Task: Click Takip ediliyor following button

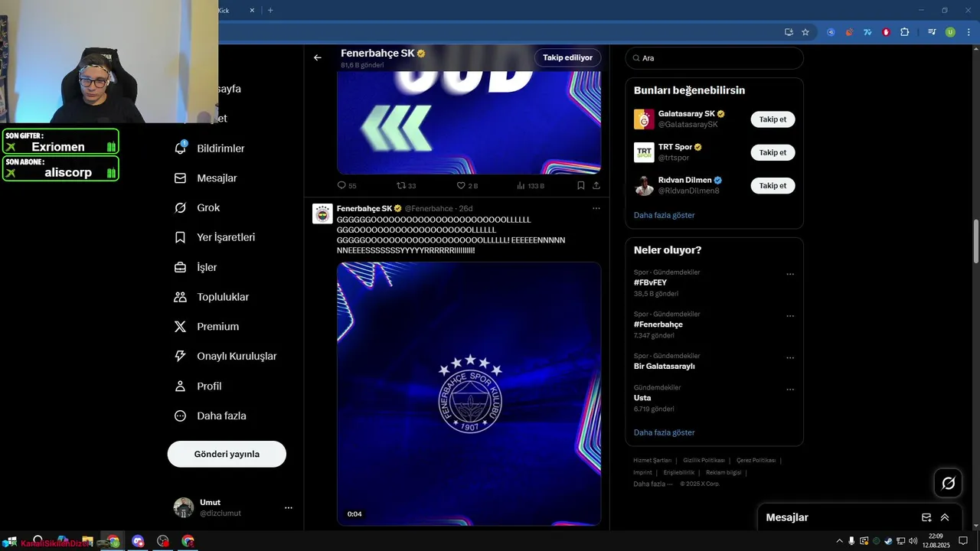Action: 567,57
